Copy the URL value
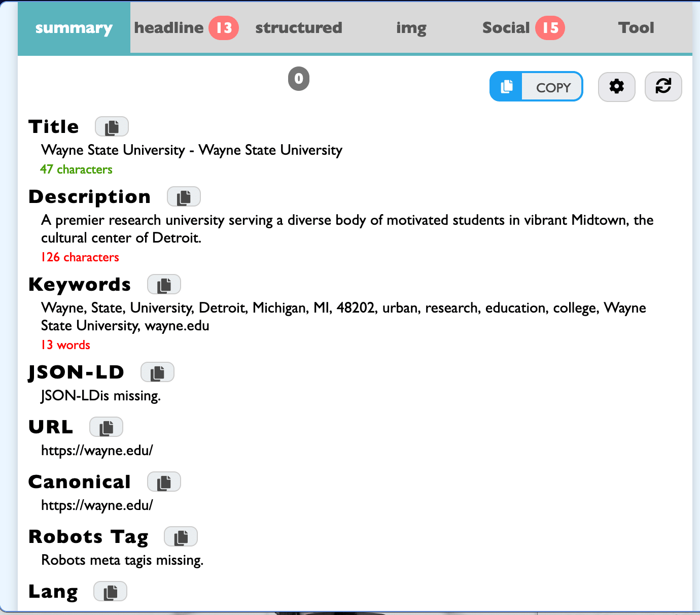 [107, 427]
